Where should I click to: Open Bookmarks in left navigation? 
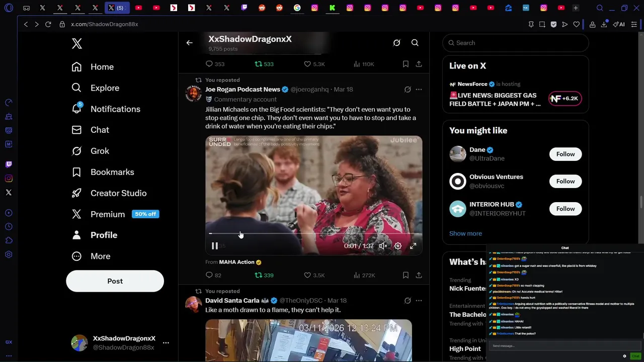103,172
